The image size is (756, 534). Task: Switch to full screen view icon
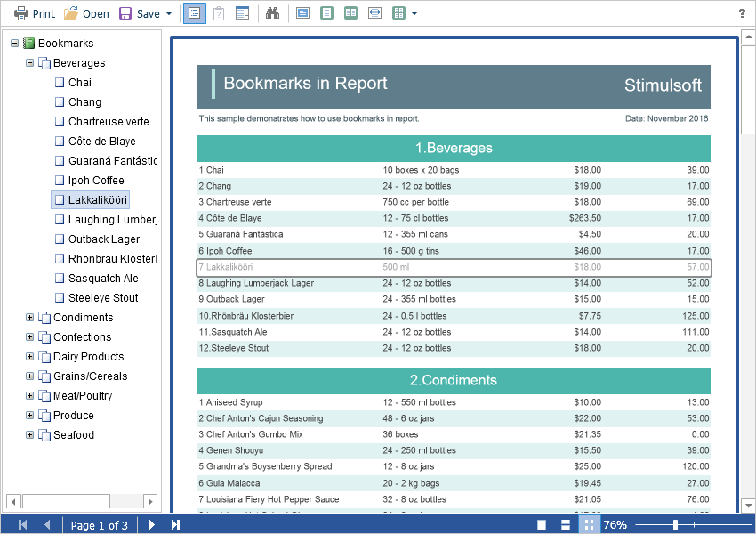pyautogui.click(x=302, y=13)
